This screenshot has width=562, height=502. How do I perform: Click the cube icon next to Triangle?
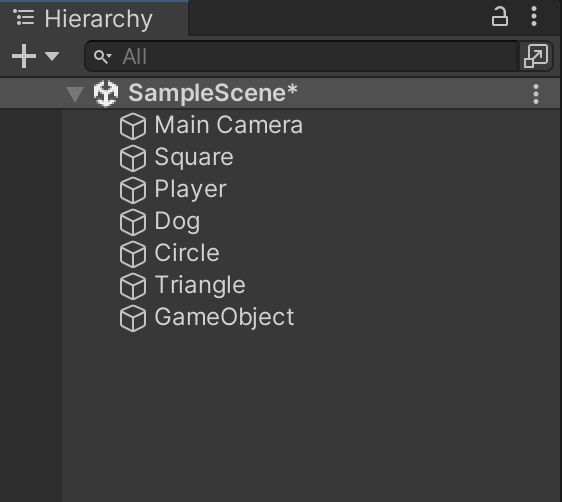[x=133, y=286]
